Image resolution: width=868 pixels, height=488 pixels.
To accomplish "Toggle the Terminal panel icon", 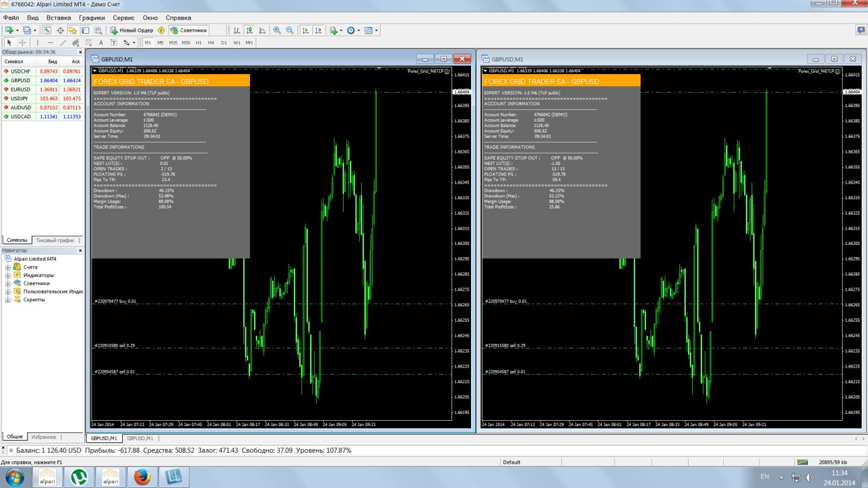I will [x=86, y=30].
